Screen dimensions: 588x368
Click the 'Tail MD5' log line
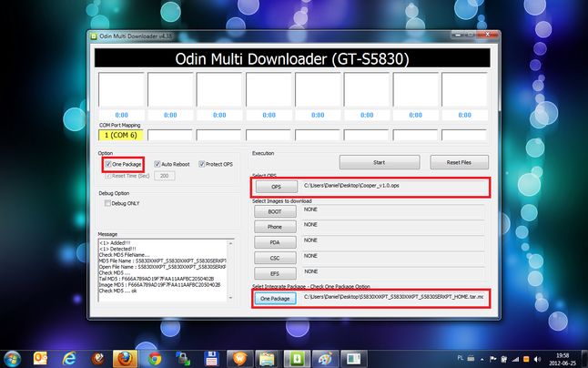pos(157,279)
